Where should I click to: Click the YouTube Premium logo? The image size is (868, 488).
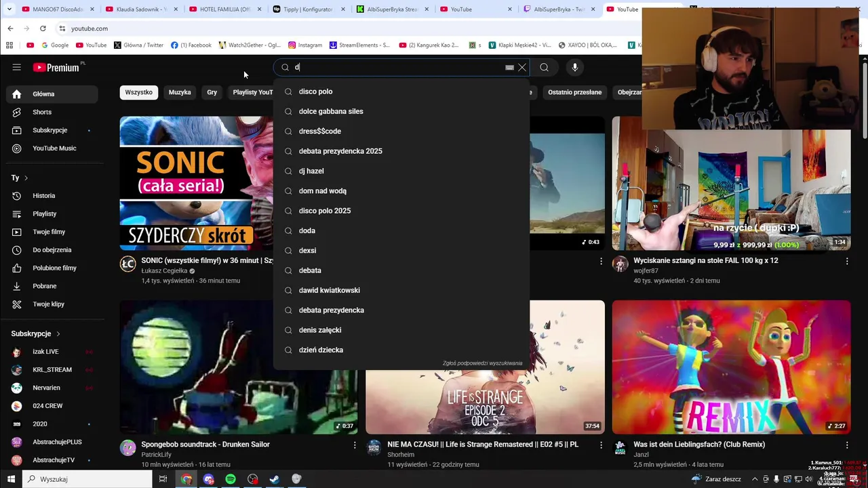(57, 67)
